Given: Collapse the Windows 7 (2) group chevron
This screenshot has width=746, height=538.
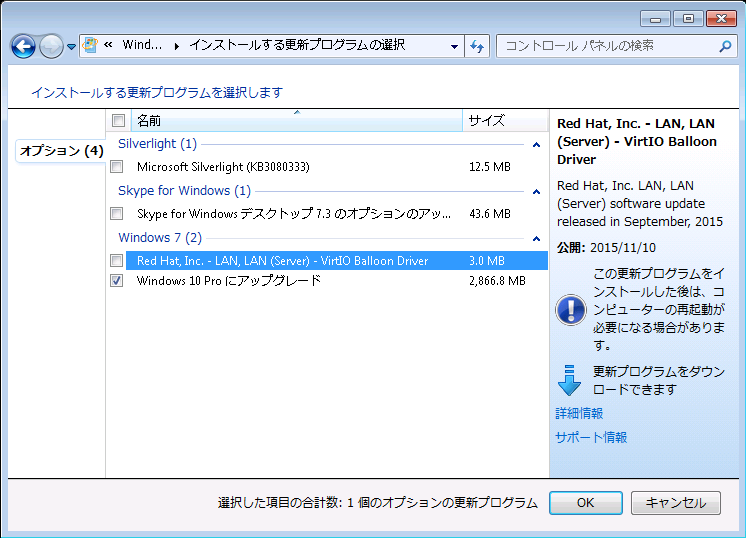Looking at the screenshot, I should (x=536, y=238).
